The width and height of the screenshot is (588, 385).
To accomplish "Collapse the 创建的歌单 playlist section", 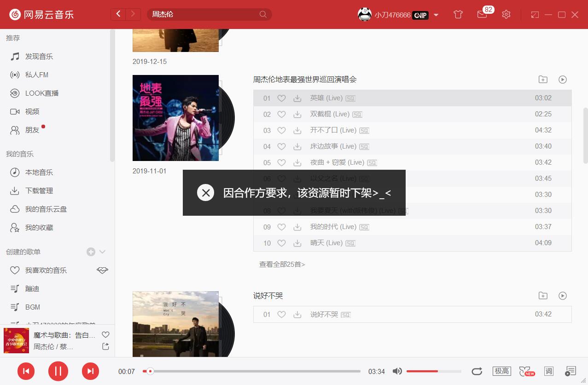I will 102,252.
